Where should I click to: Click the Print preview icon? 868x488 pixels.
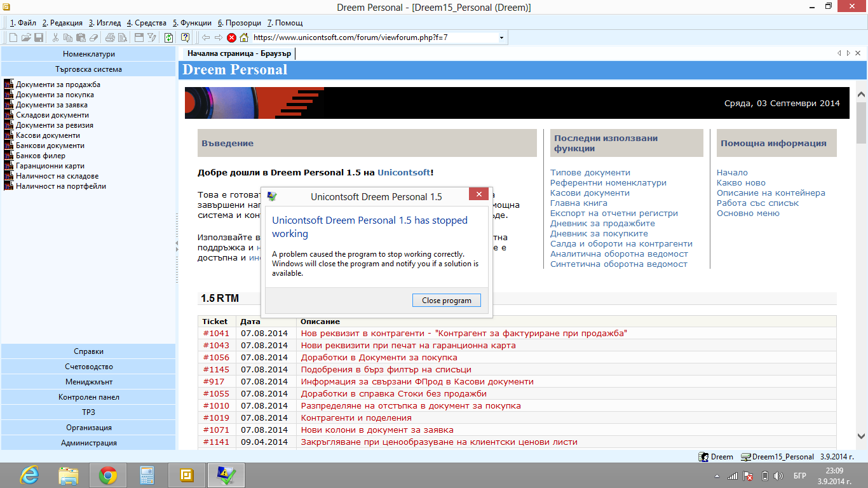[x=122, y=37]
